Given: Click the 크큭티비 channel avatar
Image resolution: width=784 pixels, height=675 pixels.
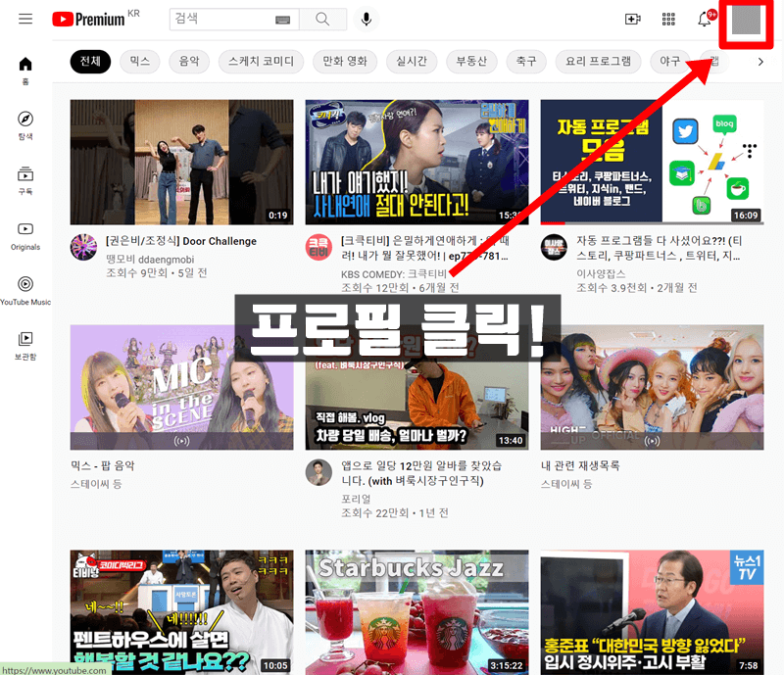Looking at the screenshot, I should point(318,247).
